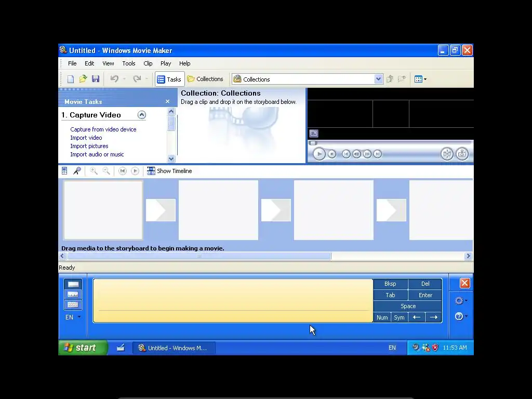The image size is (532, 399).
Task: Zoom out of the timeline using the magnifier
Action: tap(106, 171)
